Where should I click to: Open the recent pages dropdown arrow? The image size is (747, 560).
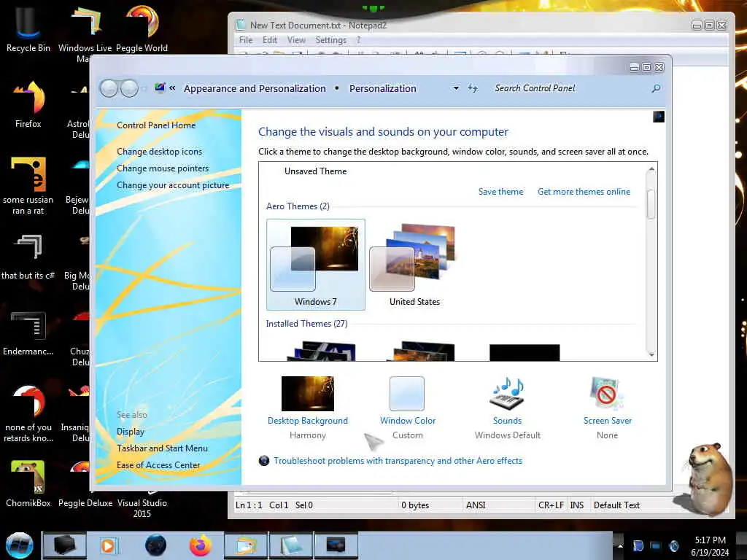coord(144,88)
